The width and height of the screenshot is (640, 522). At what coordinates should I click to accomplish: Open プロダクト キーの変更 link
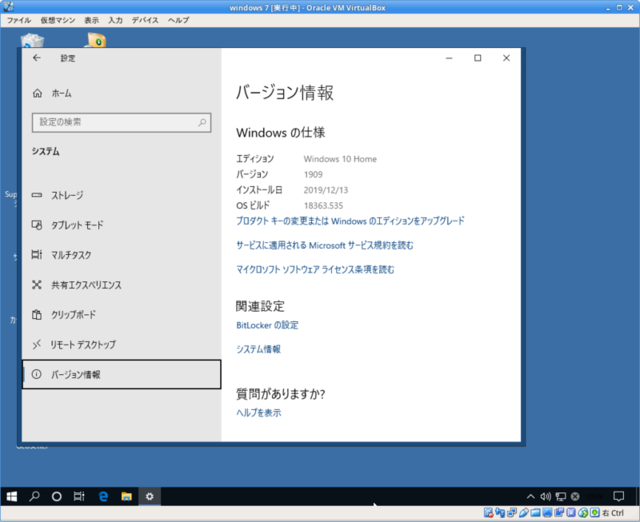coord(350,221)
